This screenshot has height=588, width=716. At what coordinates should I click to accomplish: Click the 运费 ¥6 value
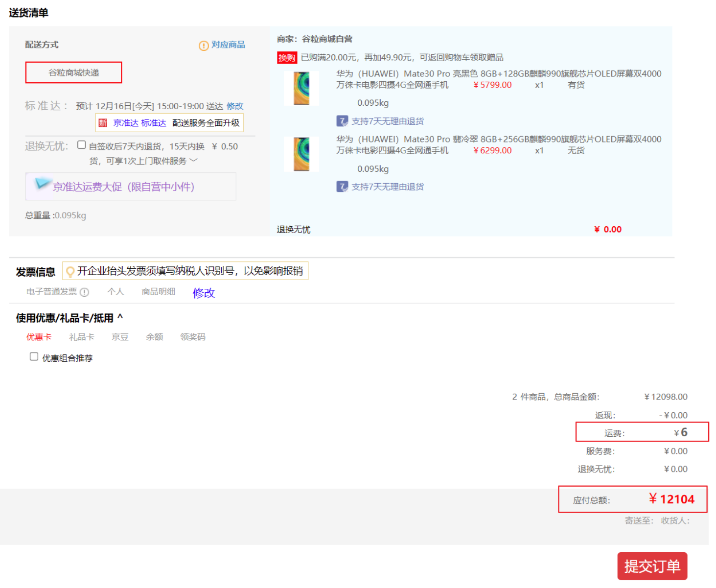(x=681, y=432)
